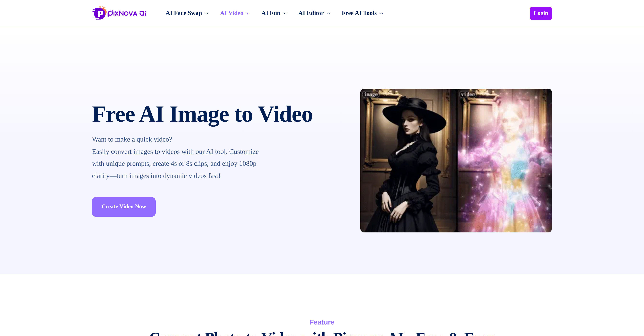Select the AI Video navigation item
Screen dimensions: 644x336
(x=232, y=13)
